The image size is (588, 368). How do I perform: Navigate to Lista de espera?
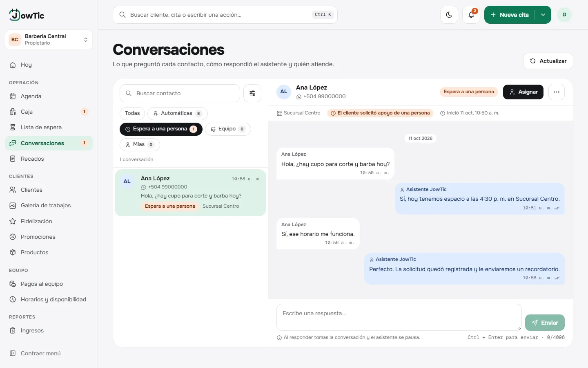click(49, 127)
